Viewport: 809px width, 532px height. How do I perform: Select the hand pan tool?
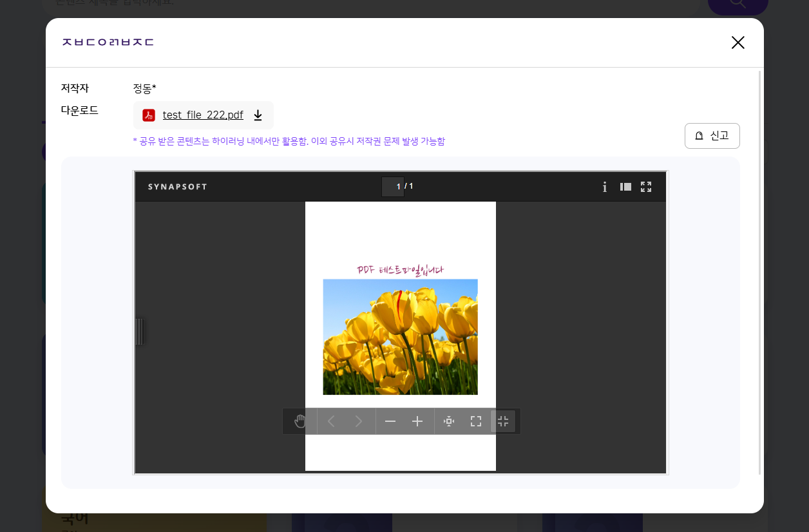[x=300, y=421]
